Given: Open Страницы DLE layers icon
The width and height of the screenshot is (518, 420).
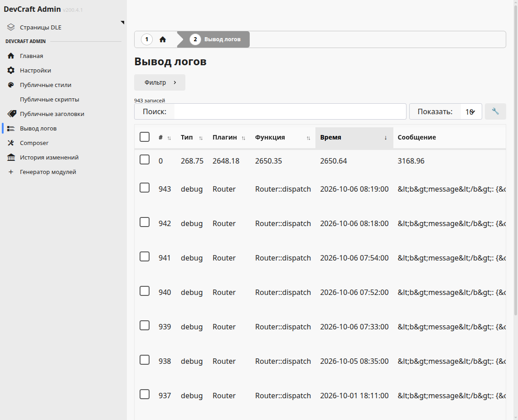Looking at the screenshot, I should [x=11, y=27].
